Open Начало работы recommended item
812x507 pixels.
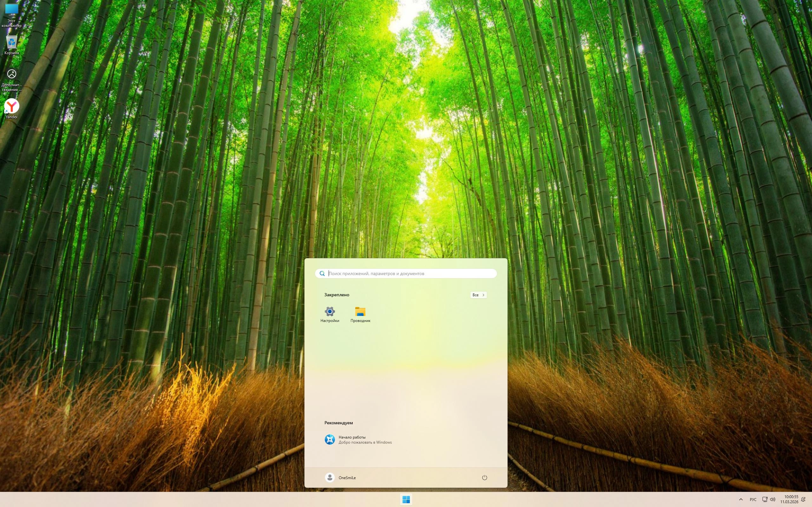358,439
